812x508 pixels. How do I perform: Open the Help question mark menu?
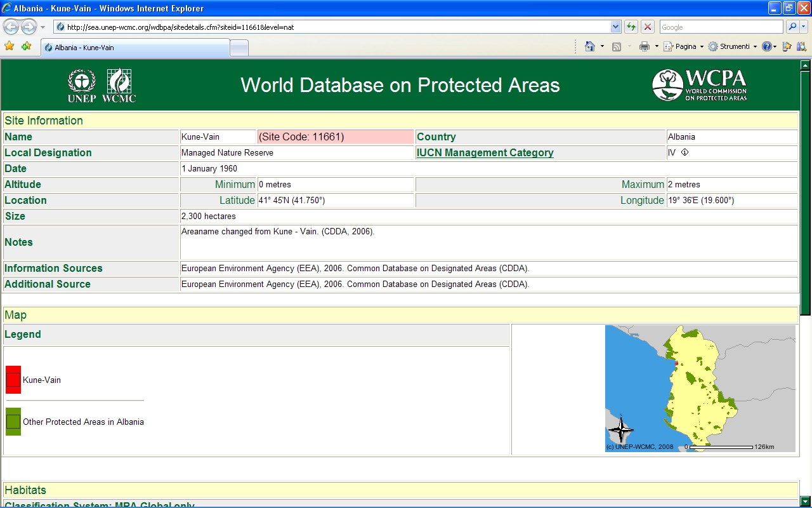[x=769, y=46]
